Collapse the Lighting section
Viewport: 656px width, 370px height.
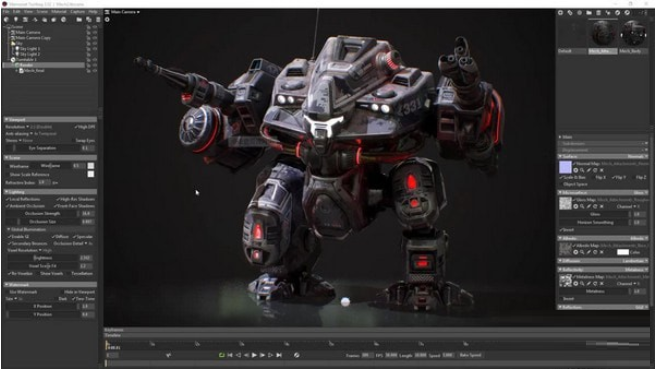pyautogui.click(x=50, y=192)
